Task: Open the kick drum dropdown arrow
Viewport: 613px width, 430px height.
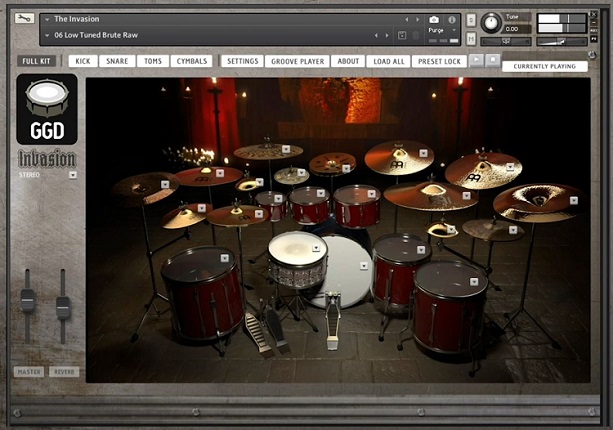Action: (x=364, y=266)
